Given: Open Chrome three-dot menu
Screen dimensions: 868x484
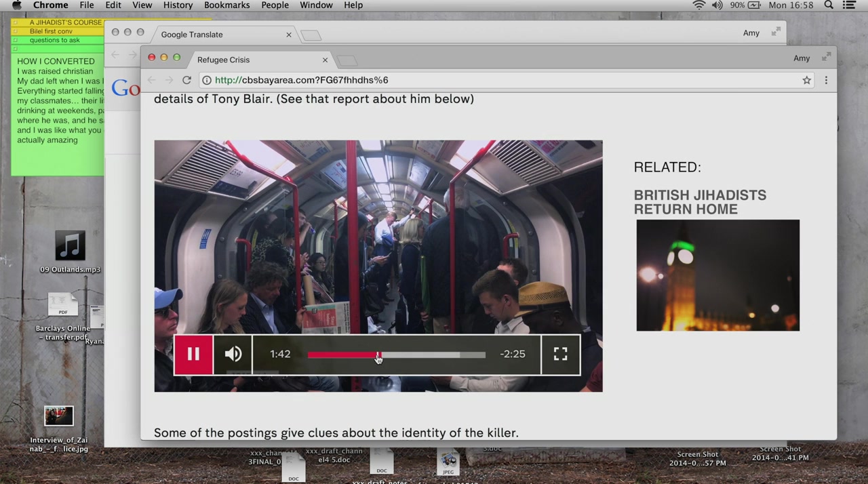Looking at the screenshot, I should tap(826, 80).
